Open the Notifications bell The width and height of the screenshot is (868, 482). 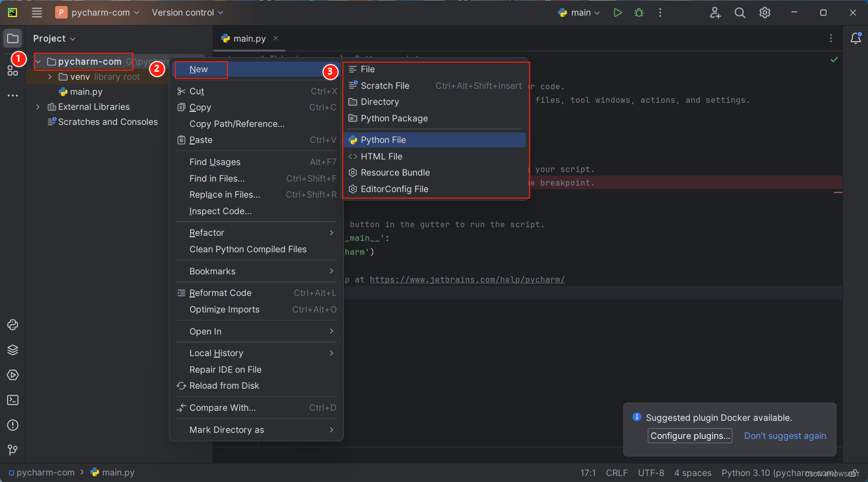click(856, 38)
